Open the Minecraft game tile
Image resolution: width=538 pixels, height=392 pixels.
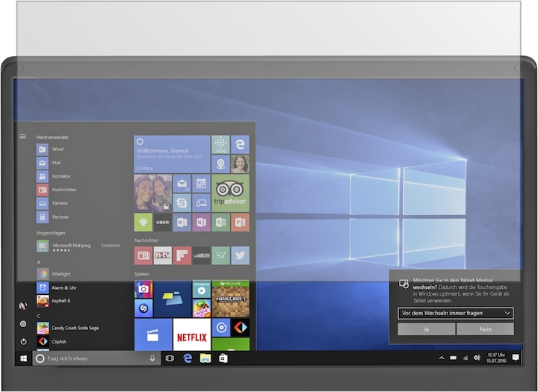point(231,299)
